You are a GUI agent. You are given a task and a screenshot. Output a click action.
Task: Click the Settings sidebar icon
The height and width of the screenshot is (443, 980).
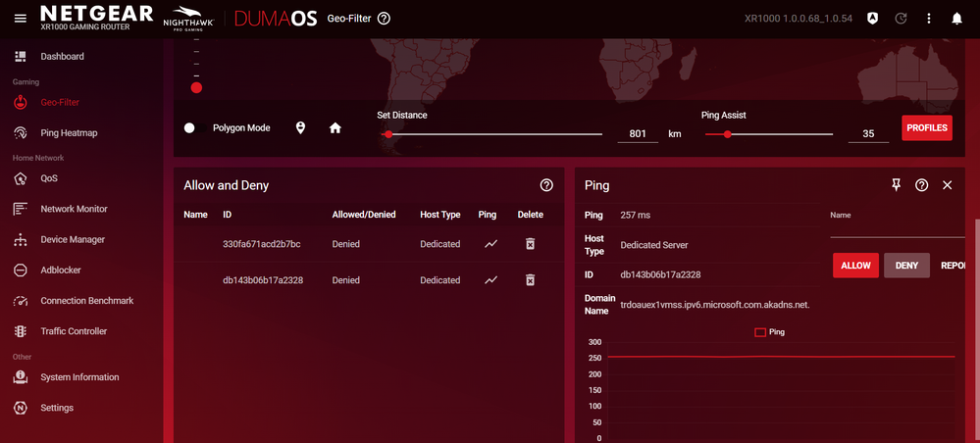21,408
